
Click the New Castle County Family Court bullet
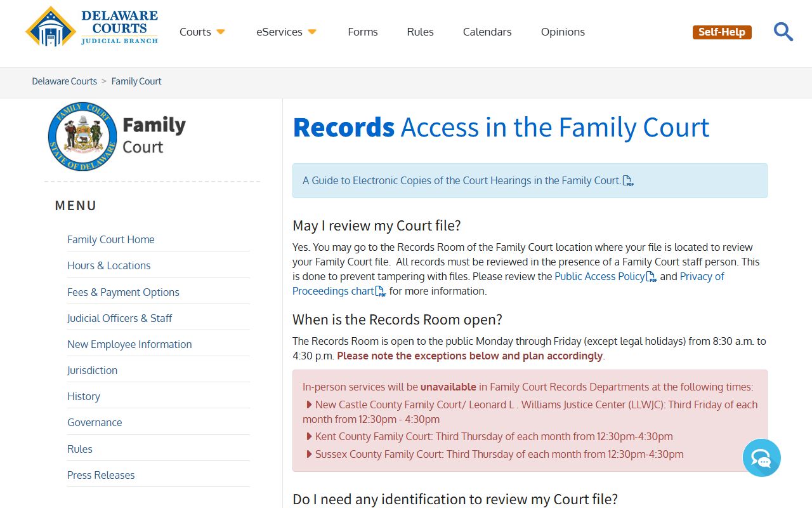click(x=530, y=411)
